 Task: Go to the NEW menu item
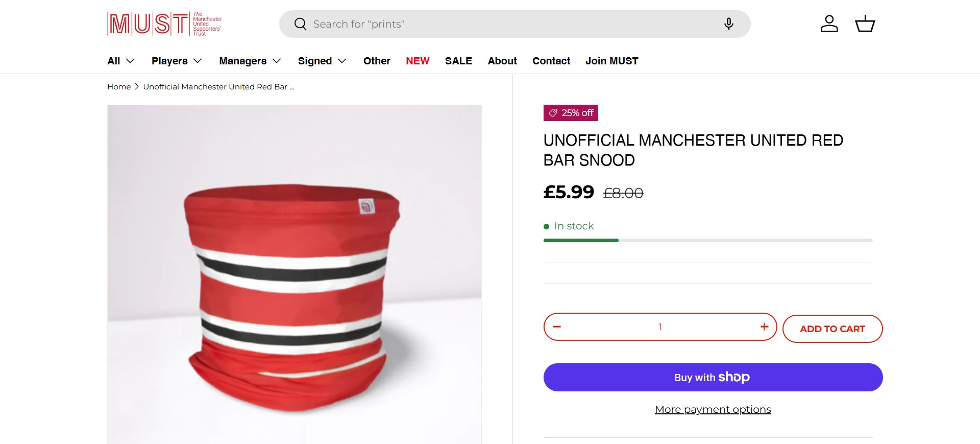[x=418, y=61]
